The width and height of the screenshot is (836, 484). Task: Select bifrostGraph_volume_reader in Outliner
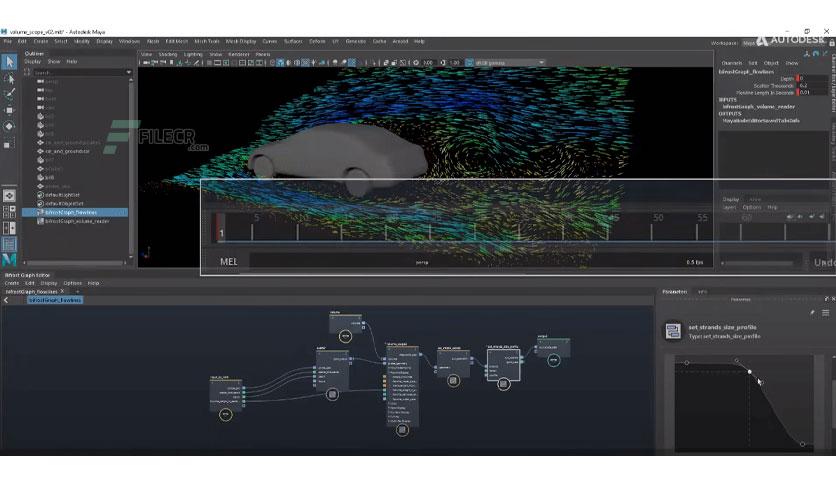click(x=76, y=221)
